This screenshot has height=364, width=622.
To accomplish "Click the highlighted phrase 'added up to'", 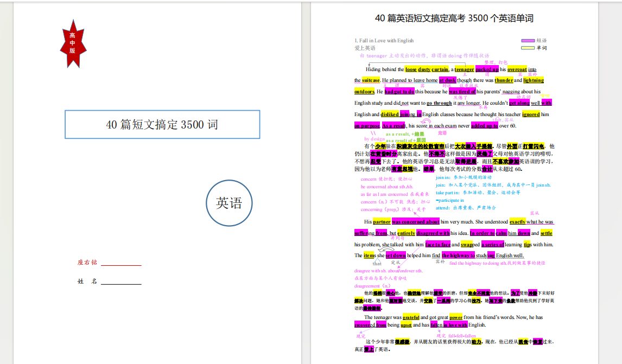I will pyautogui.click(x=484, y=126).
